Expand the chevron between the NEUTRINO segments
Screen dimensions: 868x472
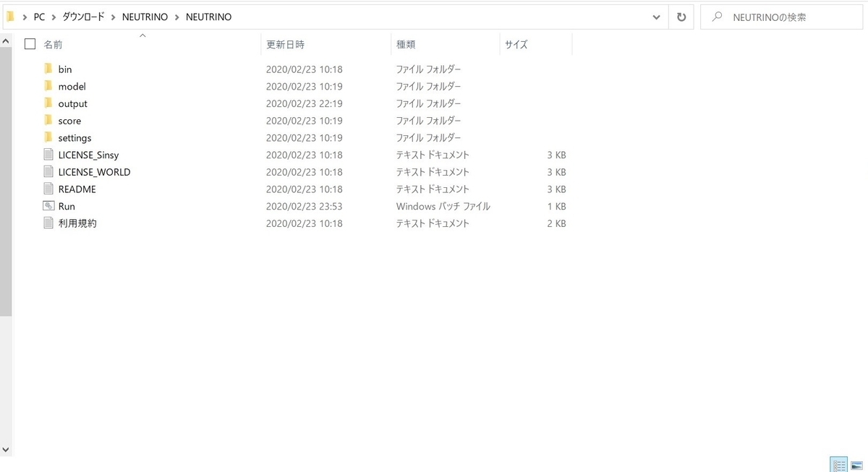pos(176,17)
